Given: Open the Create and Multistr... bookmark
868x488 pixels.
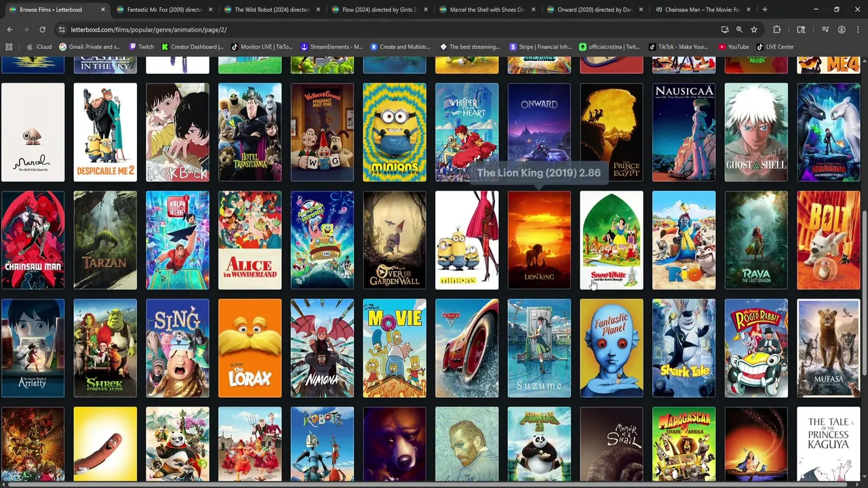Looking at the screenshot, I should pyautogui.click(x=400, y=47).
